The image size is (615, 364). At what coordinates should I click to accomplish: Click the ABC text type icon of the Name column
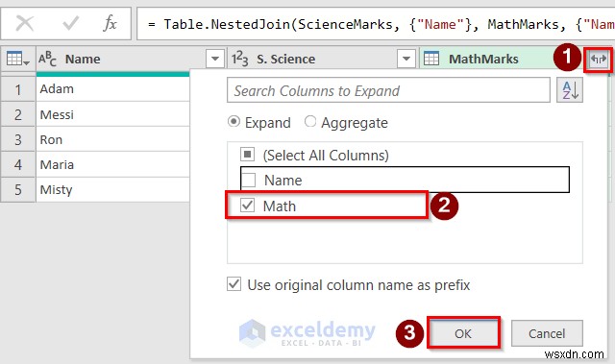(47, 60)
